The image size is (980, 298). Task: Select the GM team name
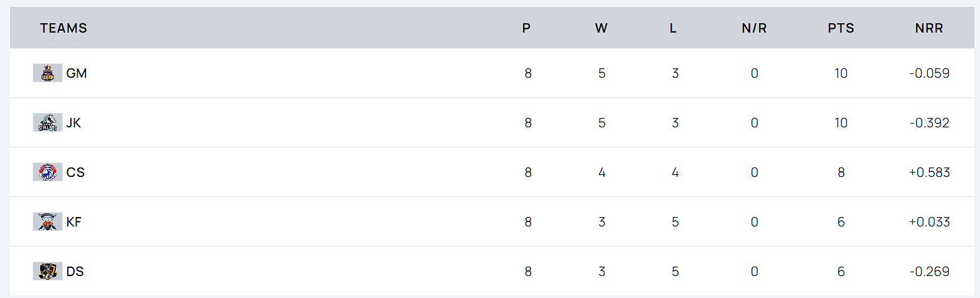(x=77, y=73)
